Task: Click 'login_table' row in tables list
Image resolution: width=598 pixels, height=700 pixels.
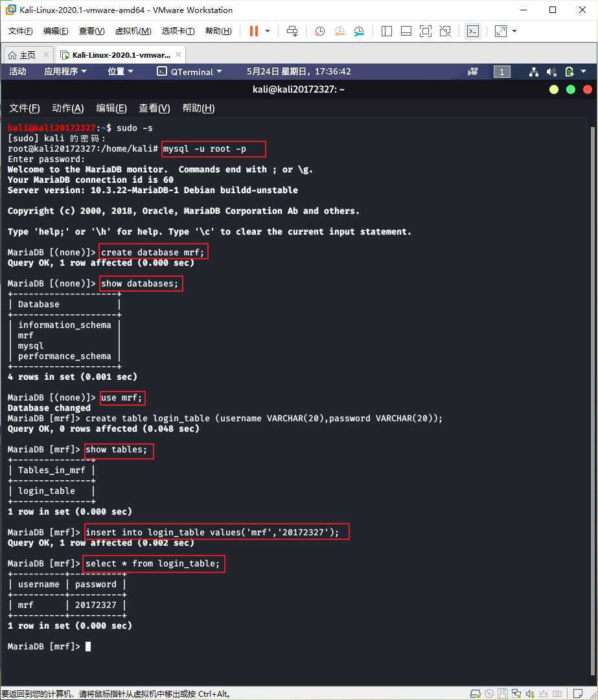Action: pos(47,491)
